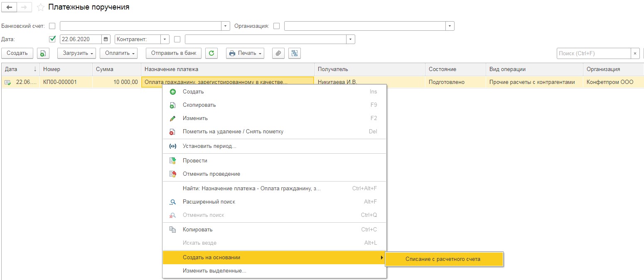644x280 pixels.
Task: Click the Получатель column header
Action: point(370,69)
